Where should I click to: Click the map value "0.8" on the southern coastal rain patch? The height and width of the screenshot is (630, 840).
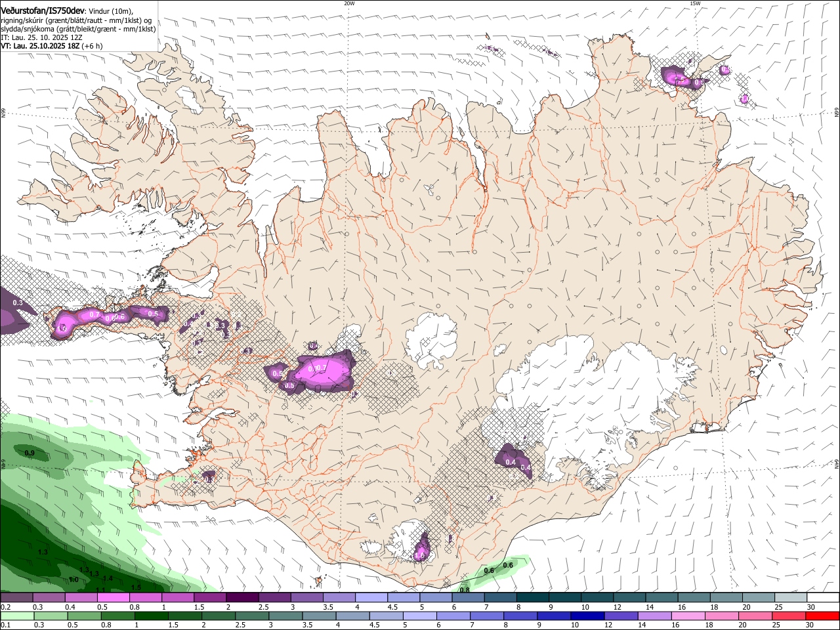point(465,590)
